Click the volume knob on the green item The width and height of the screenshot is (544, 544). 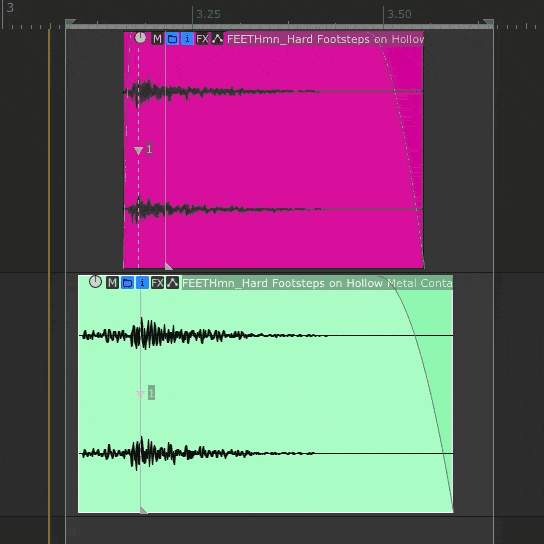click(95, 281)
